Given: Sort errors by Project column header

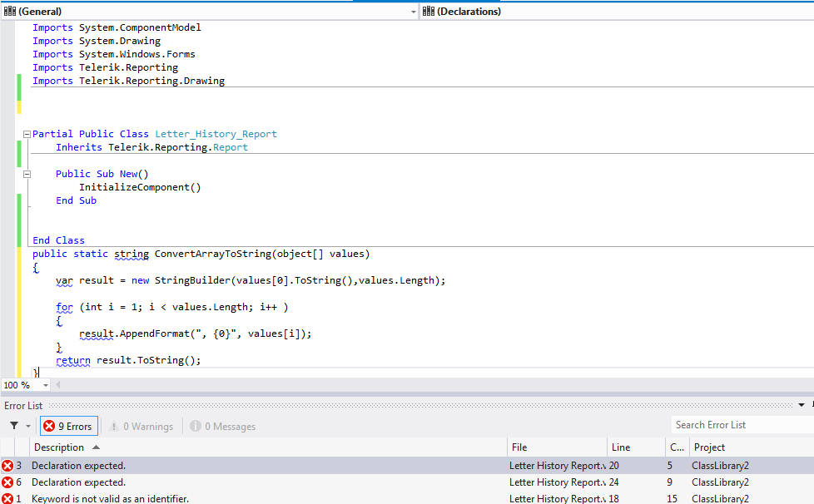Looking at the screenshot, I should tap(709, 447).
